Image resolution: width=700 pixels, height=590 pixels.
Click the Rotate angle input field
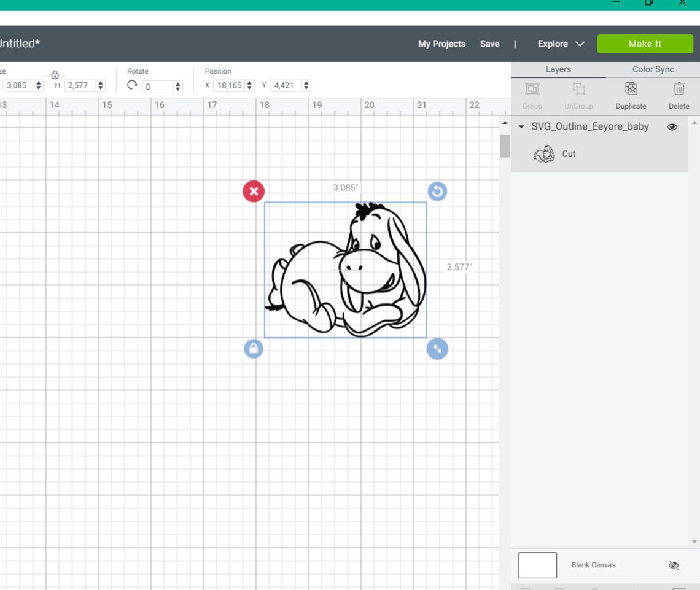158,87
